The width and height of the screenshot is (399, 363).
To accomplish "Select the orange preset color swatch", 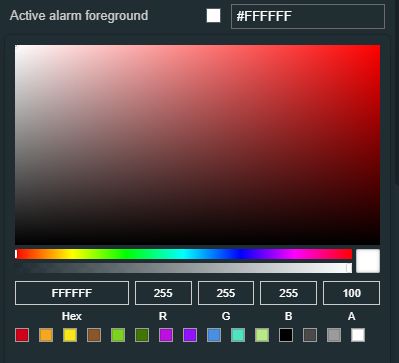I will coord(46,335).
